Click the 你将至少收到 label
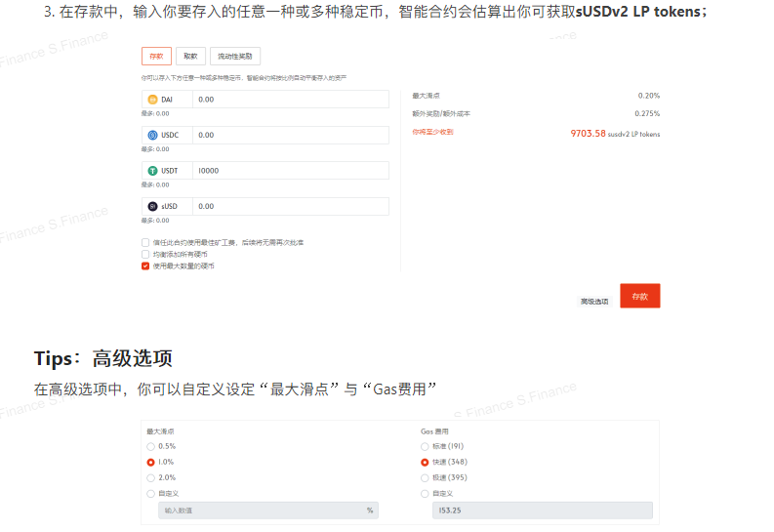Image resolution: width=774 pixels, height=532 pixels. pyautogui.click(x=433, y=132)
